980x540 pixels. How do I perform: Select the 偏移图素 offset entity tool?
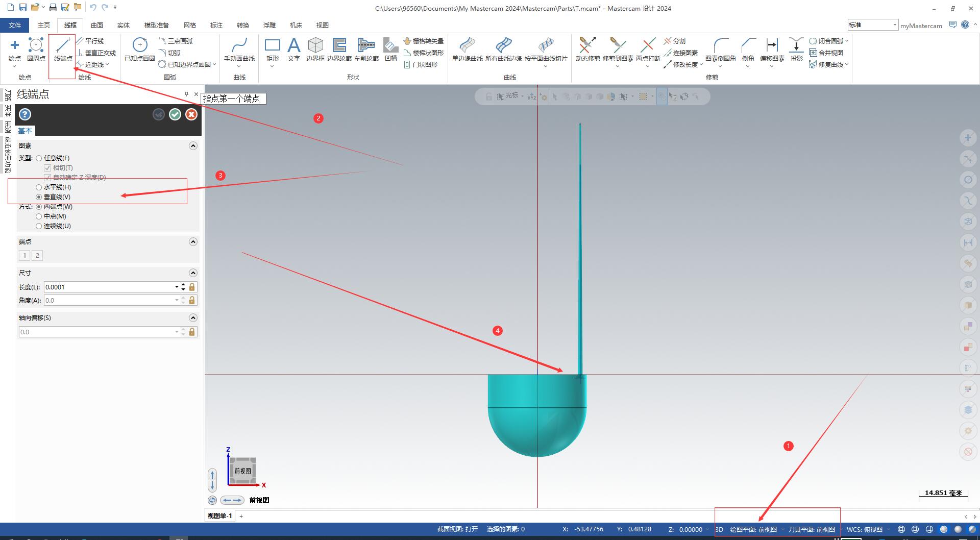(x=772, y=50)
